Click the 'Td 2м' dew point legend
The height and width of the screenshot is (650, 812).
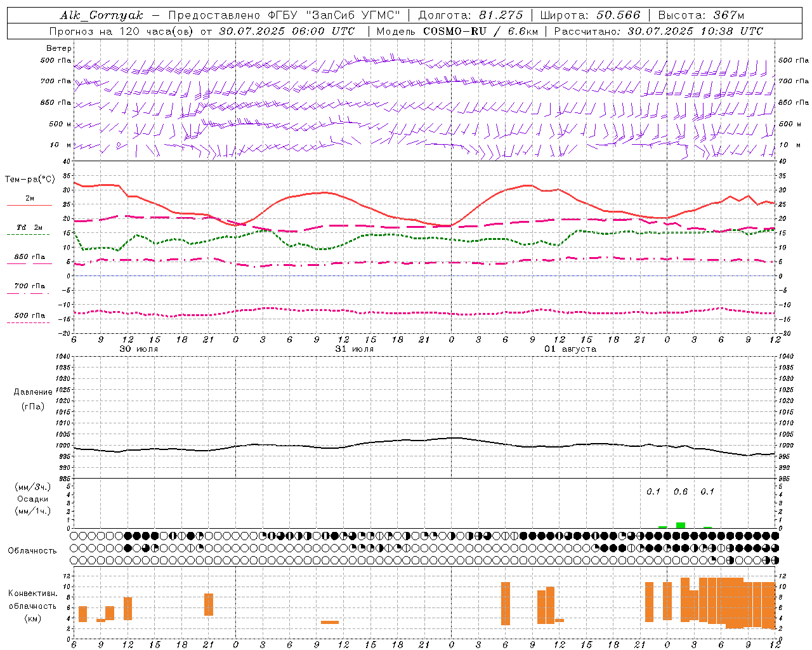(x=29, y=227)
